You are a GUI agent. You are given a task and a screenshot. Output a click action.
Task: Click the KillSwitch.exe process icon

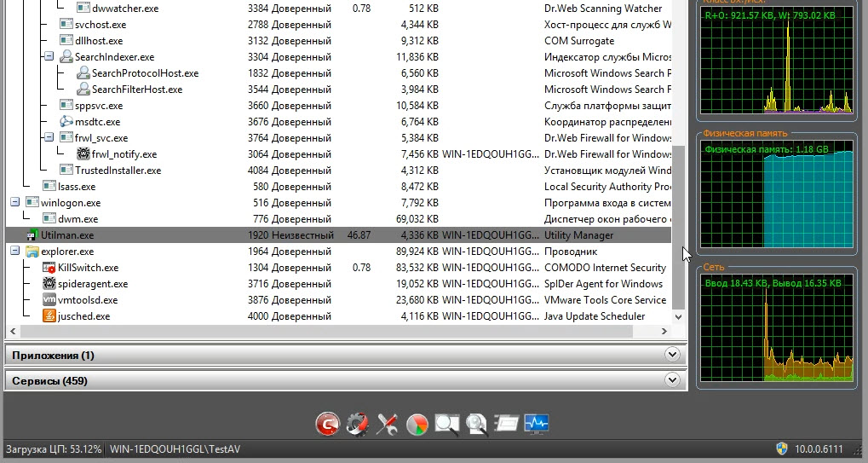49,268
